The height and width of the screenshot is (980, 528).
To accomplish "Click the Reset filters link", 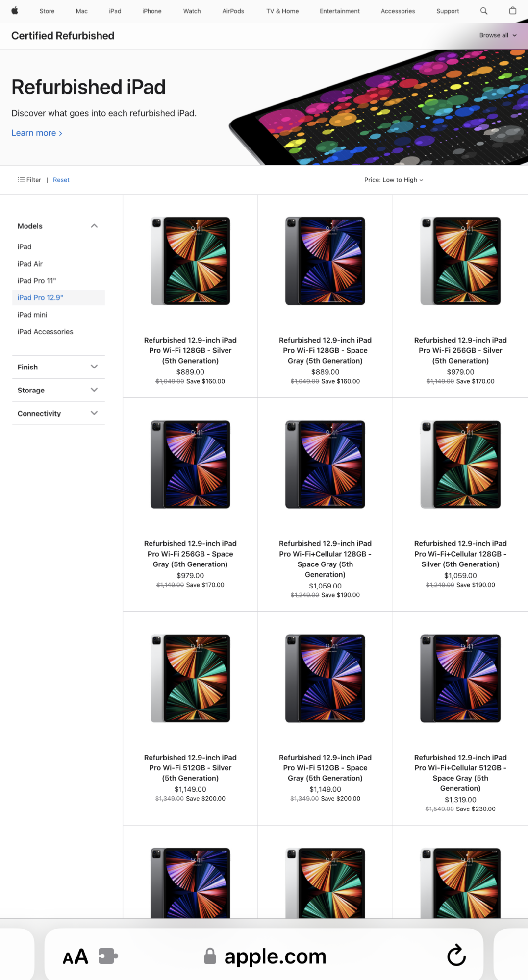I will point(61,180).
